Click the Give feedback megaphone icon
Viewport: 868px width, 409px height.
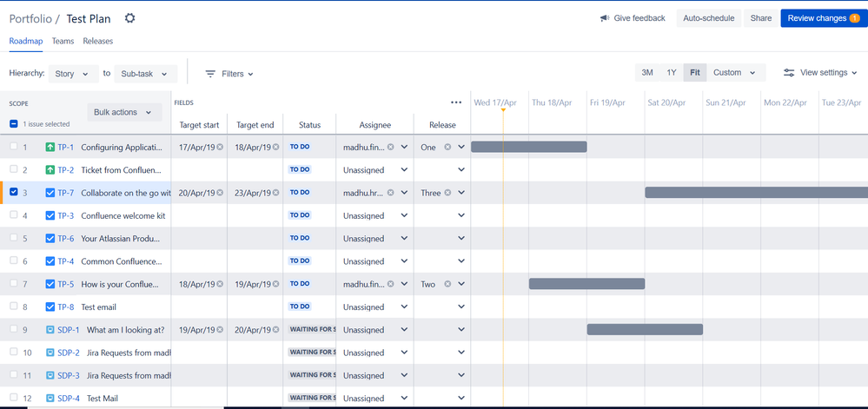coord(605,18)
